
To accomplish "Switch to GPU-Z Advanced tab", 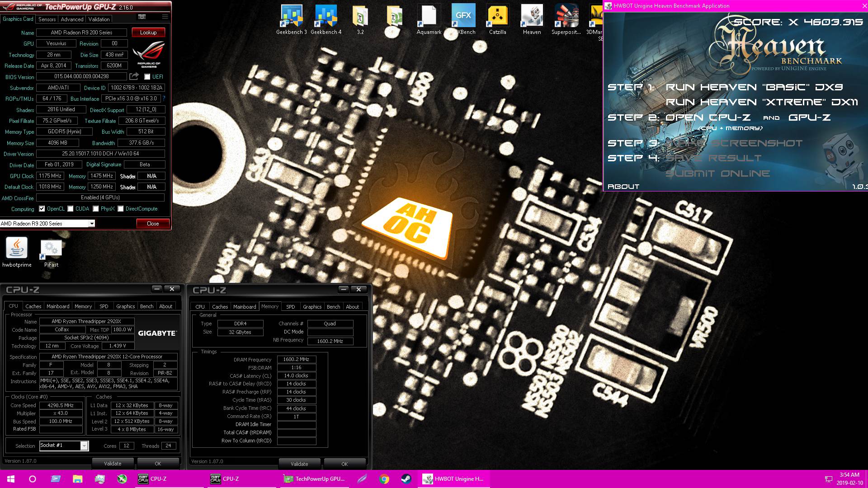I will coord(72,19).
